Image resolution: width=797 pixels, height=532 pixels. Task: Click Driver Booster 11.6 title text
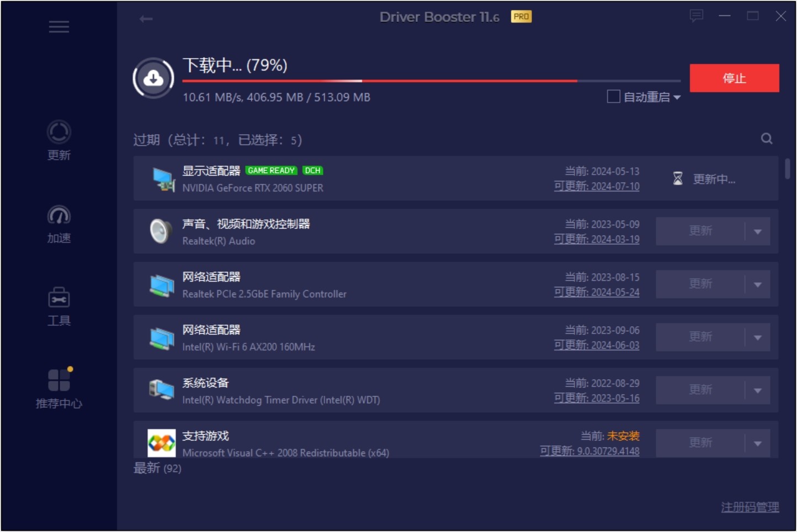439,17
